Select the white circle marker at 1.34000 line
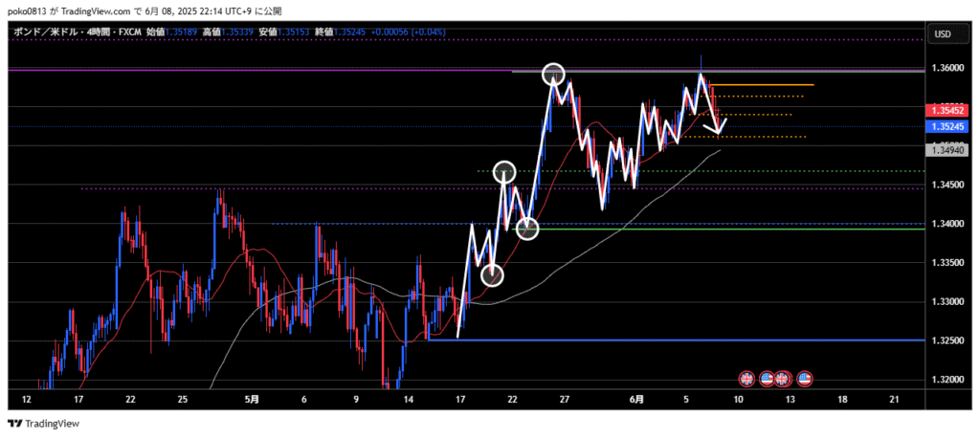The image size is (980, 437). click(x=527, y=229)
